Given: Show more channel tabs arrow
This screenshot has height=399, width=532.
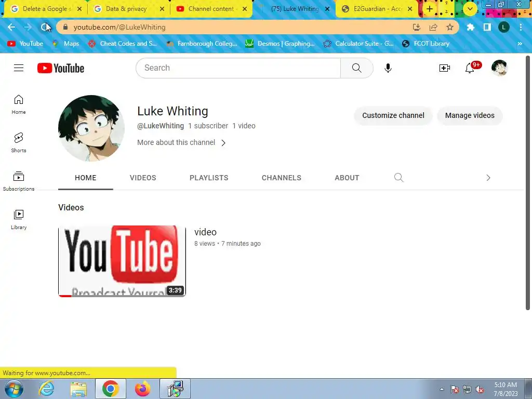Looking at the screenshot, I should [488, 178].
